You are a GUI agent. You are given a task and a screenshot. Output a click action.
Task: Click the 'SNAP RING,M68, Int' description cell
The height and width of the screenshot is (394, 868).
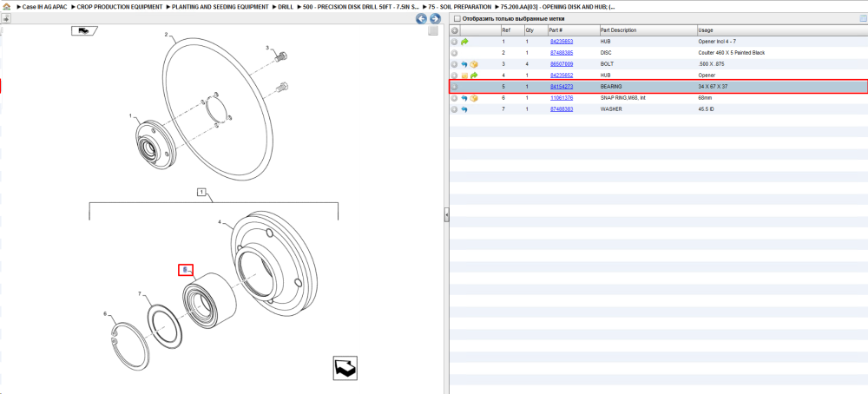(621, 98)
